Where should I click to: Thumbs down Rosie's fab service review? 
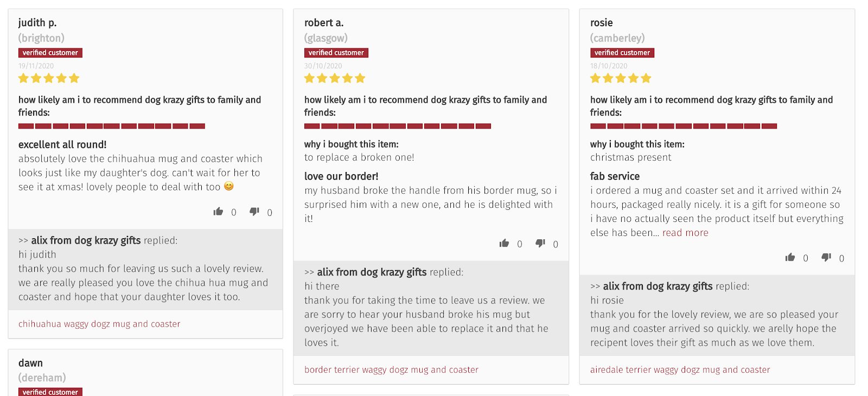click(826, 258)
